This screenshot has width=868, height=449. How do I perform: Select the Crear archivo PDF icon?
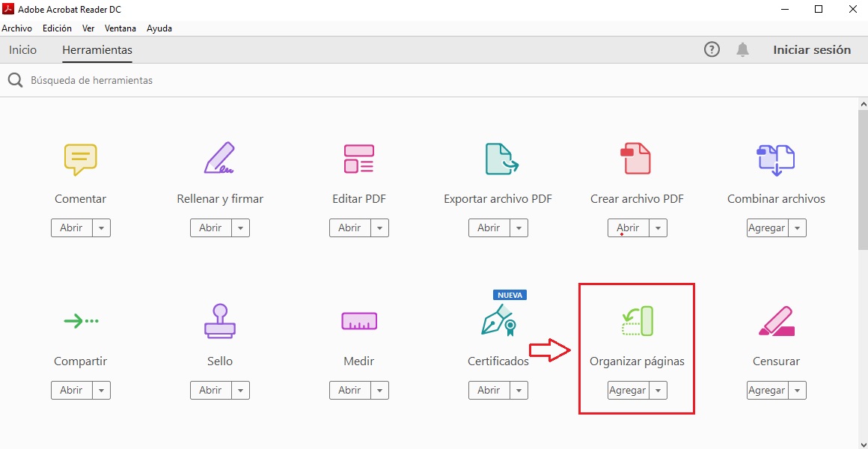tap(637, 159)
